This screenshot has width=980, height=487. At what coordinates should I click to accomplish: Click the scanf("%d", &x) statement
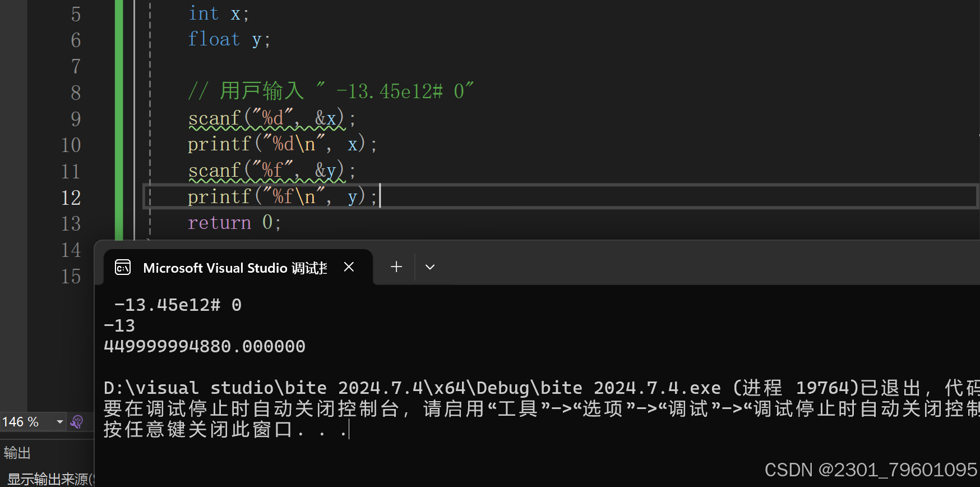[271, 118]
